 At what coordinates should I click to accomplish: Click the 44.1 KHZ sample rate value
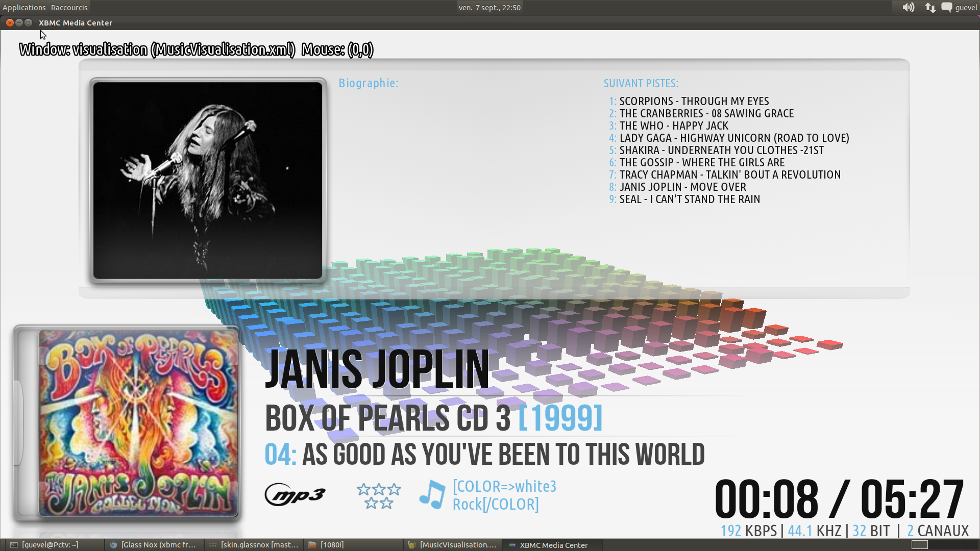click(815, 531)
